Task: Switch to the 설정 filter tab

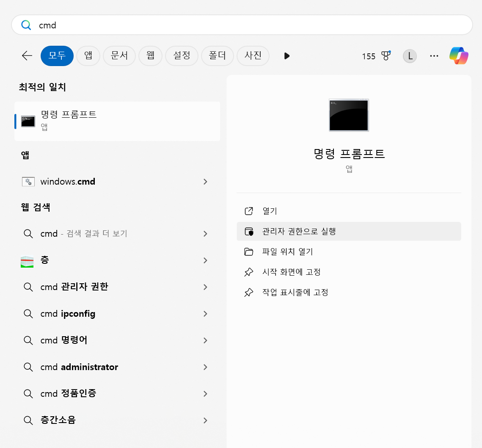Action: [182, 56]
